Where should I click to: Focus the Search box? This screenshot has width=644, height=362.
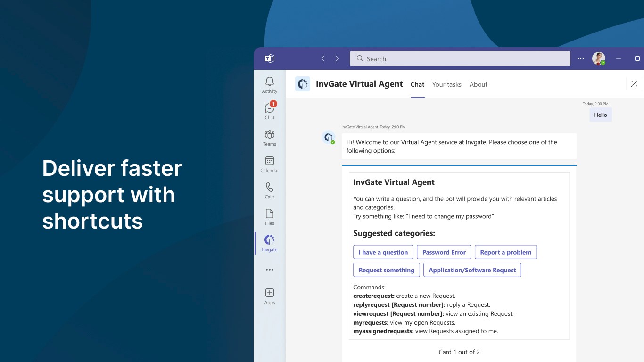tap(460, 58)
